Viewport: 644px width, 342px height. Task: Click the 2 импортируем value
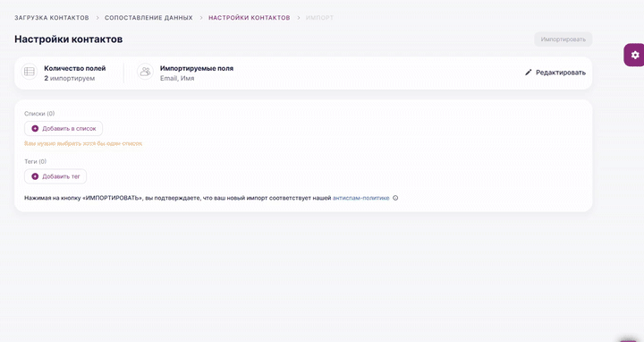pyautogui.click(x=70, y=78)
